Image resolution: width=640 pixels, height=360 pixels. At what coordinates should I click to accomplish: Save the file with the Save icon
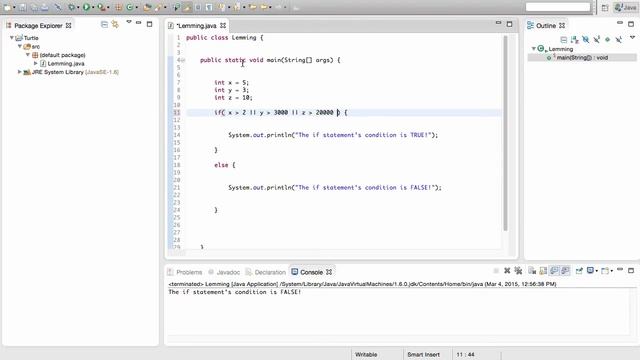pyautogui.click(x=22, y=7)
